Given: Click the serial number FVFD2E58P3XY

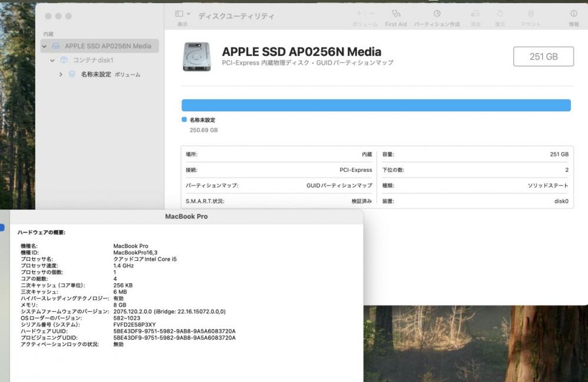Looking at the screenshot, I should tap(135, 324).
